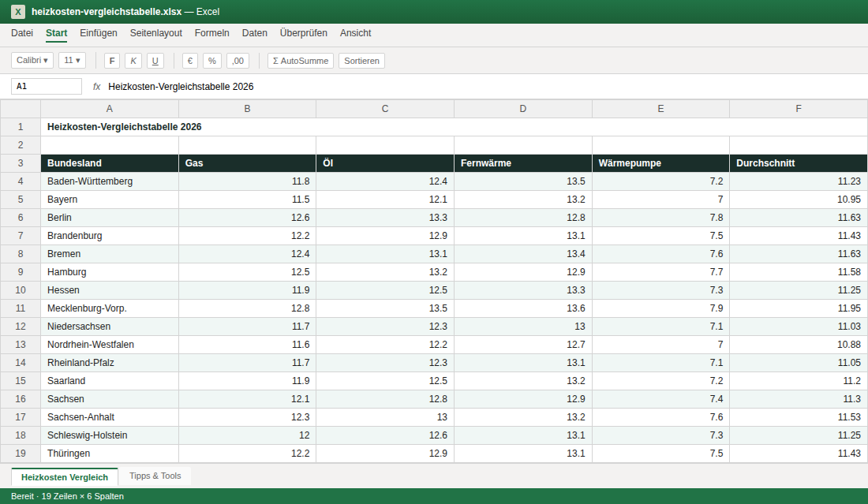This screenshot has width=868, height=504.
Task: Select column C header
Action: click(x=385, y=109)
